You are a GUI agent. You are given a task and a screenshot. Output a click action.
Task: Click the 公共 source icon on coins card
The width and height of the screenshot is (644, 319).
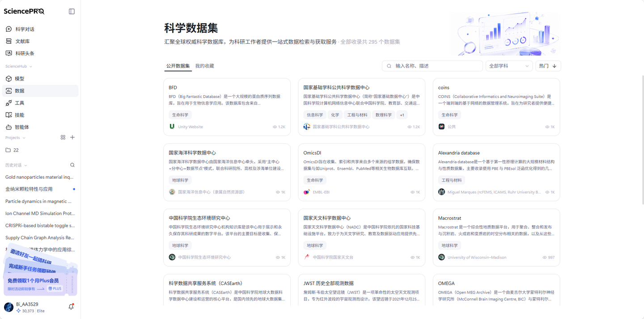[x=441, y=127]
